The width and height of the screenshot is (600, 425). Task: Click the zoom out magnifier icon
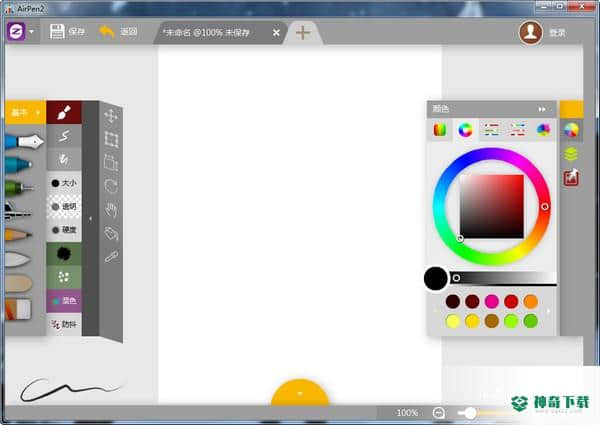439,413
